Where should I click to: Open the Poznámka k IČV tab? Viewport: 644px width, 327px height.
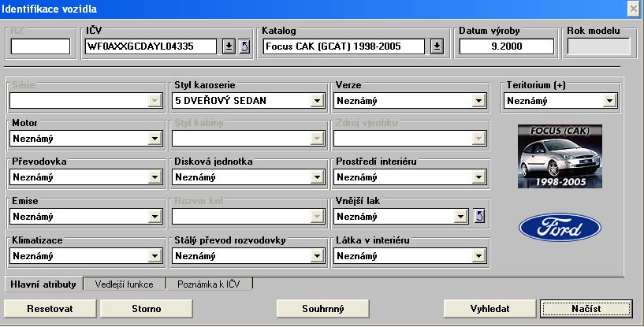[210, 284]
